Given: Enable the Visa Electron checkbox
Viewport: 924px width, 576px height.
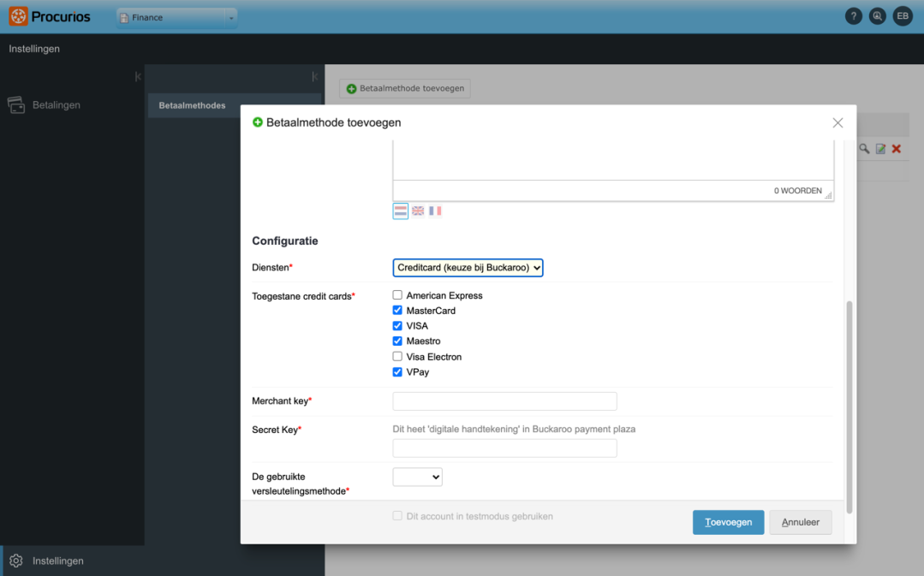Looking at the screenshot, I should pos(397,356).
